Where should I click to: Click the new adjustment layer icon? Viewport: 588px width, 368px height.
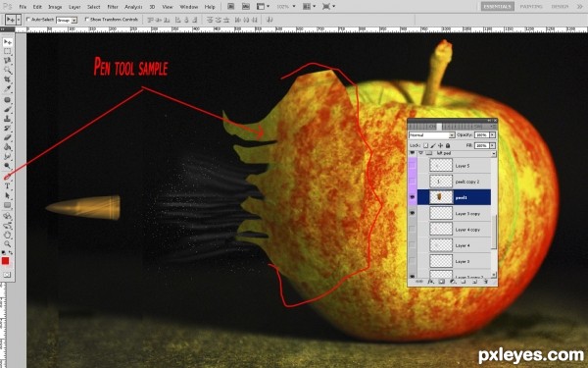tap(453, 282)
